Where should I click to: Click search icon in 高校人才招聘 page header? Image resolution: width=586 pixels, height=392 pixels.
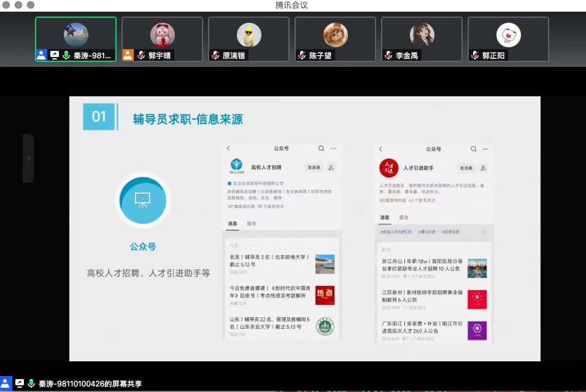[321, 148]
